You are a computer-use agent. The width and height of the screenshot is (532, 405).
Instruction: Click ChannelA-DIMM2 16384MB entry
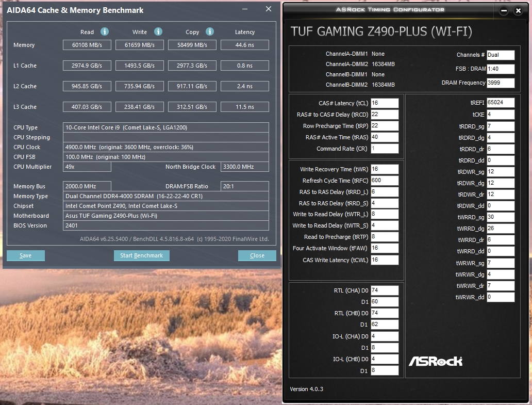coord(360,64)
